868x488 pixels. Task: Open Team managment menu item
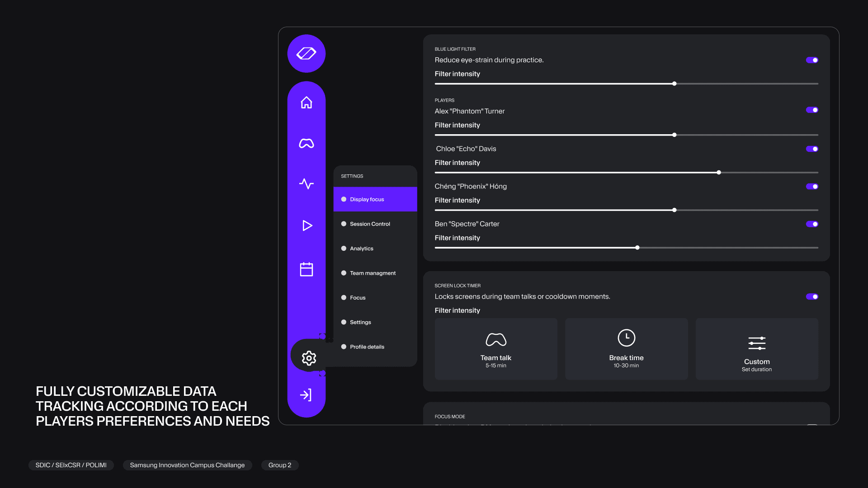point(372,273)
